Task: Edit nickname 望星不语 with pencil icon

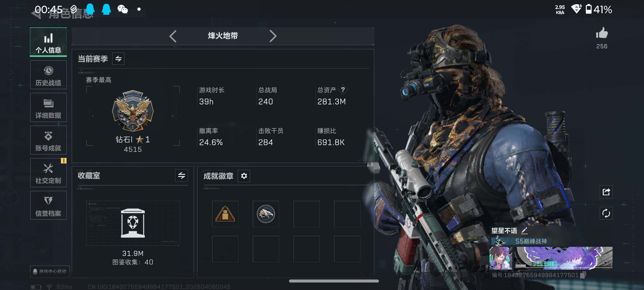Action: point(524,230)
